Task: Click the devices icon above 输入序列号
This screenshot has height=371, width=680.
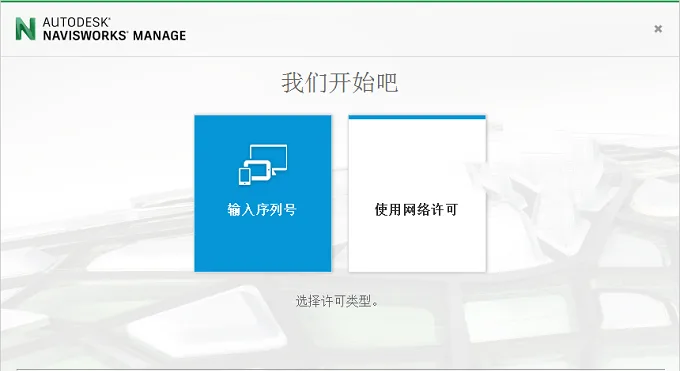Action: (x=263, y=165)
